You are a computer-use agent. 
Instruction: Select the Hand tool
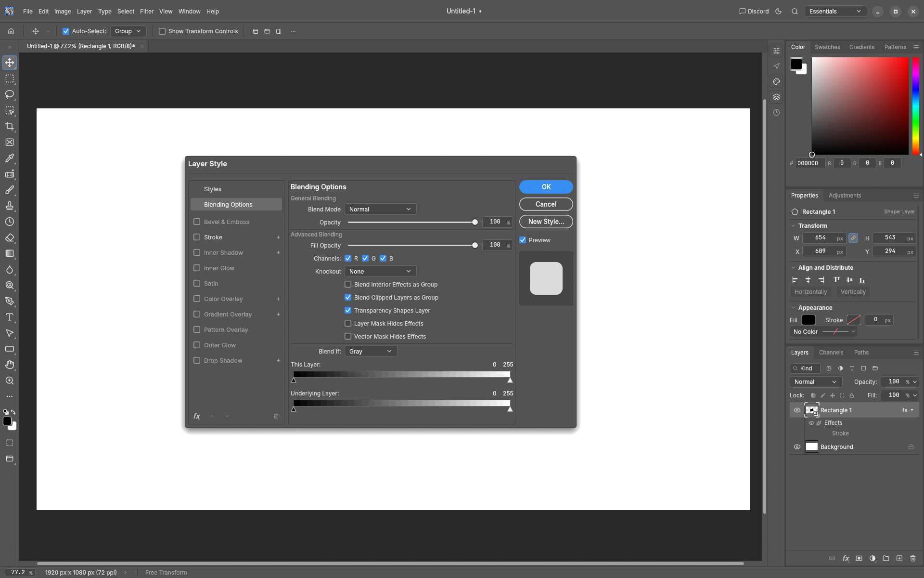pos(10,365)
